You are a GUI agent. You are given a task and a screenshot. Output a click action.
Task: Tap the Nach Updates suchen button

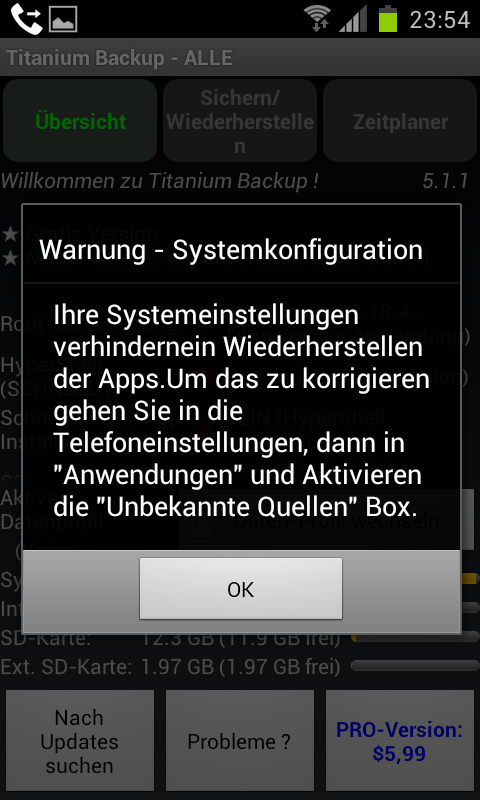click(x=80, y=741)
